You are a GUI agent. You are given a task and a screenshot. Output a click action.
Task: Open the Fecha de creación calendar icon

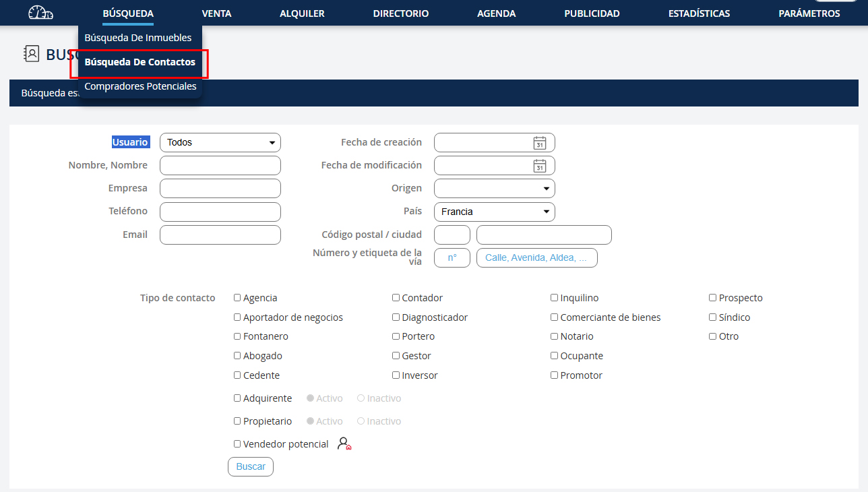[539, 143]
